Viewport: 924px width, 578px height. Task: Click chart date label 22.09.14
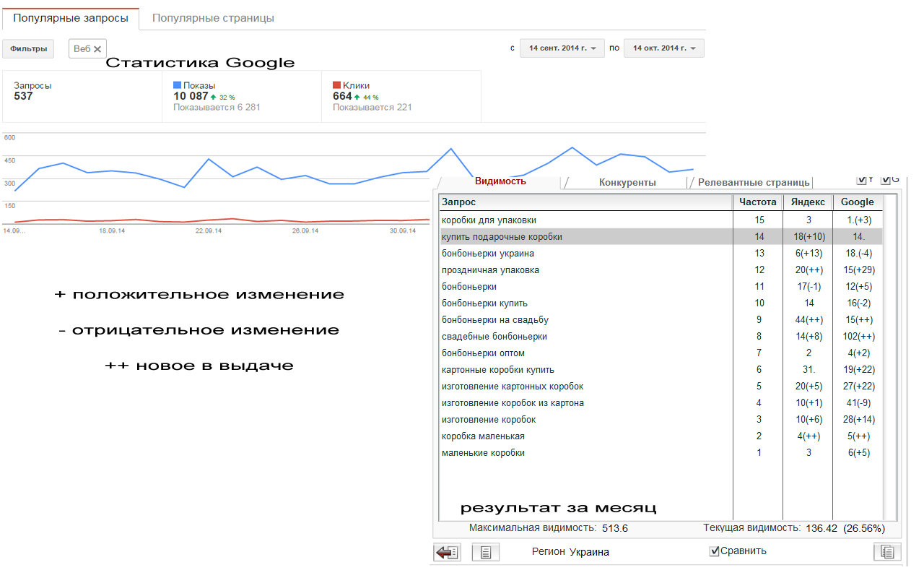point(208,231)
